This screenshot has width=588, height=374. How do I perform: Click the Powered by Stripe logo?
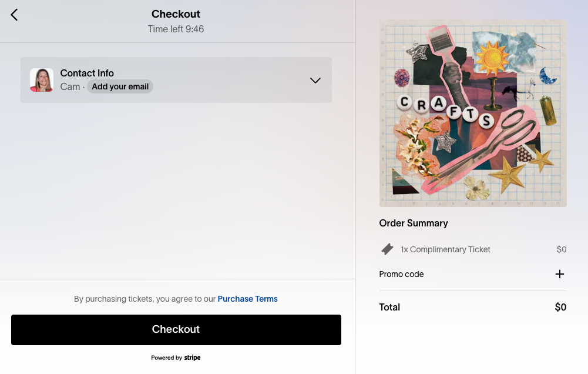coord(176,358)
